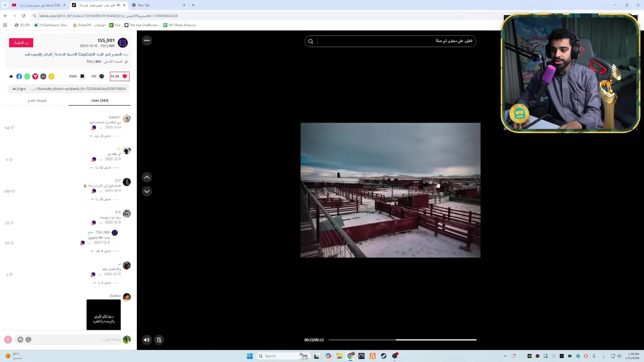Viewport: 644px width, 362px height.
Task: Open The best ChatBot bookmark
Action: point(142,25)
